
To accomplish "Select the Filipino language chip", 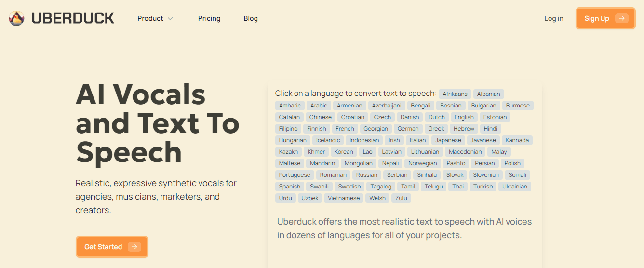I will click(x=289, y=129).
